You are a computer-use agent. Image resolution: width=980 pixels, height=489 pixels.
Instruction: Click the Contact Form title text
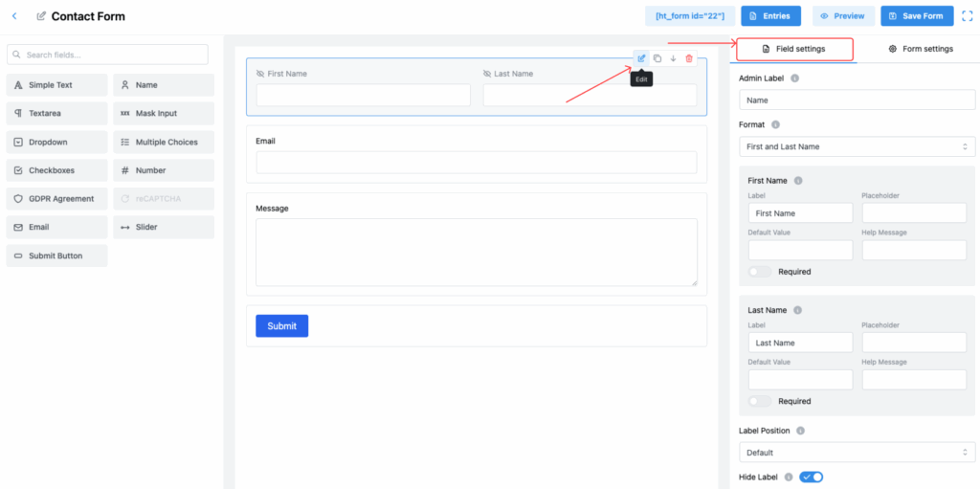(88, 16)
